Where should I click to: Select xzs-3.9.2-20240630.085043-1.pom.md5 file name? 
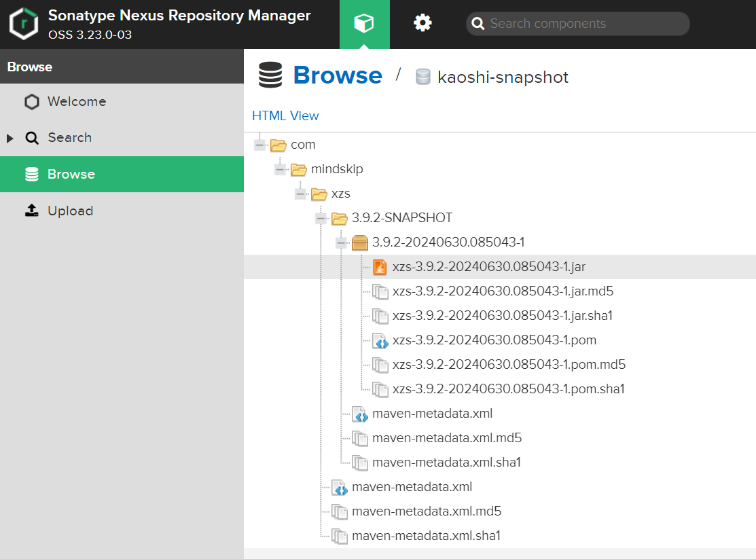click(x=509, y=365)
